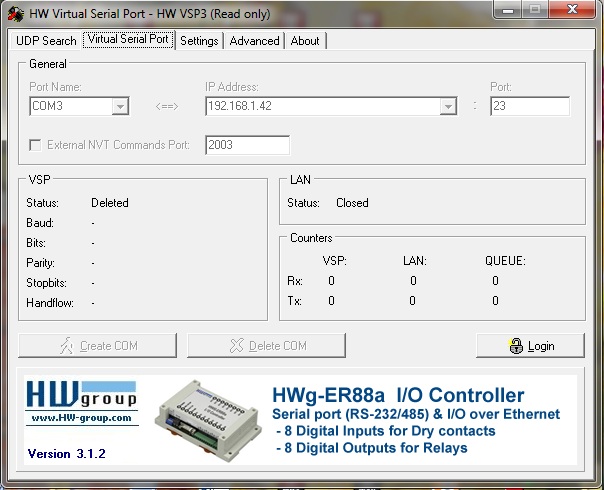The image size is (604, 490).
Task: Click the HWg-ER88a I/O Controller banner title
Action: click(398, 395)
